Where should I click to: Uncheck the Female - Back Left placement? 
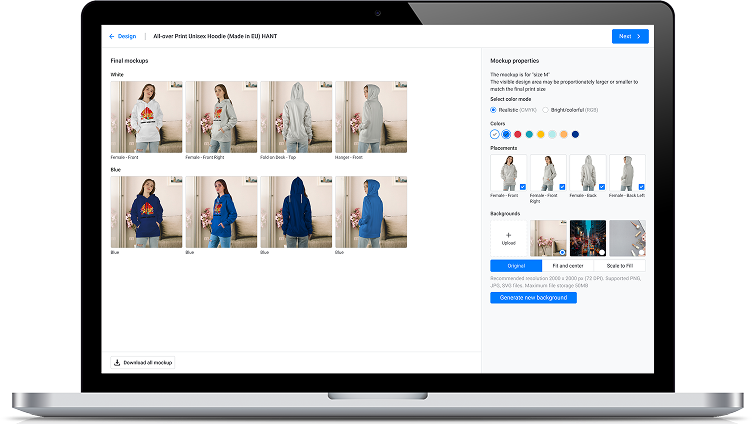click(x=641, y=187)
